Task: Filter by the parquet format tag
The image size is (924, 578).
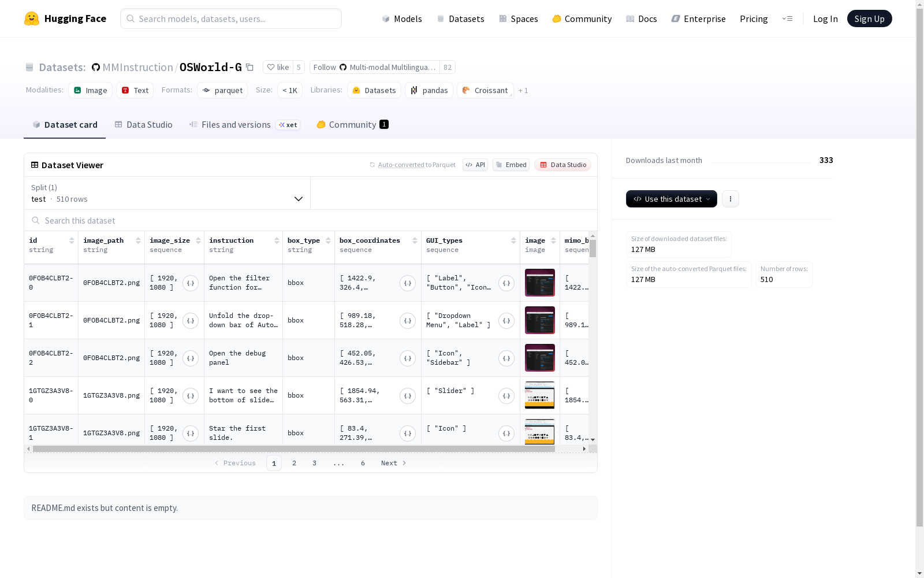Action: (x=222, y=90)
